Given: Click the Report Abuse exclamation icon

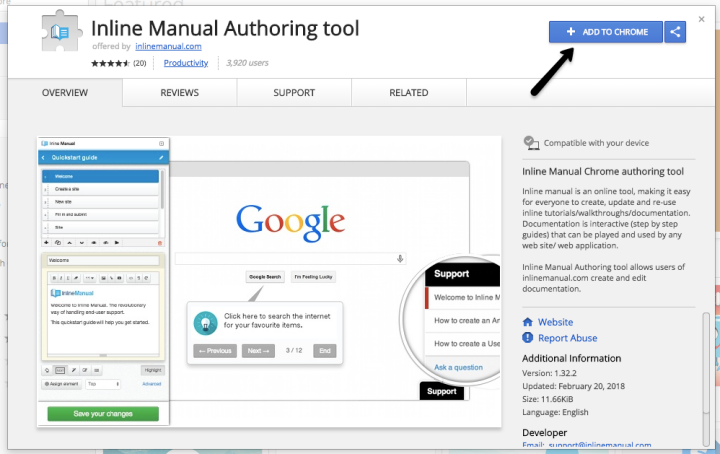Looking at the screenshot, I should [528, 337].
